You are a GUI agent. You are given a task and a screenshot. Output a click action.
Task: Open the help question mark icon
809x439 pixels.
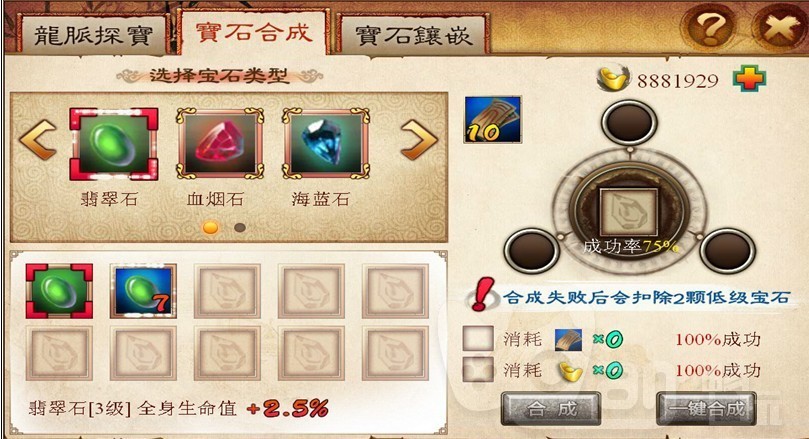710,26
